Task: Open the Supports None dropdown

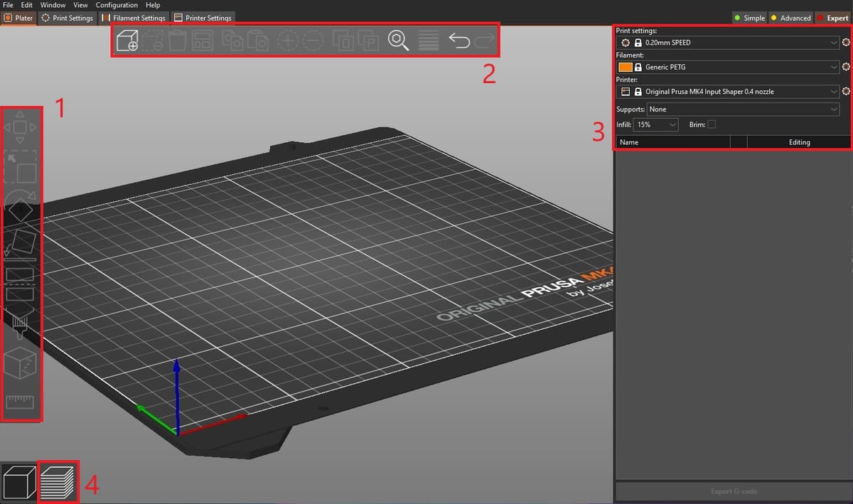Action: pyautogui.click(x=744, y=109)
